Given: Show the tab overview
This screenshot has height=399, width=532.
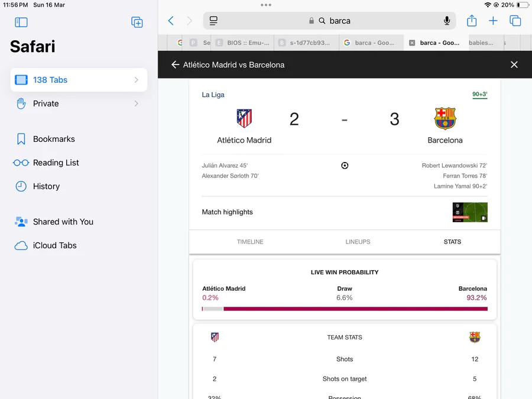Looking at the screenshot, I should tap(515, 21).
